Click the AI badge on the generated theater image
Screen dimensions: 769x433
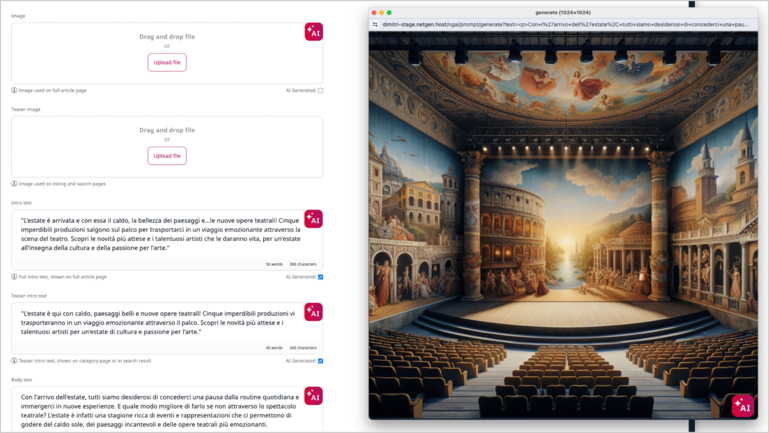(742, 405)
